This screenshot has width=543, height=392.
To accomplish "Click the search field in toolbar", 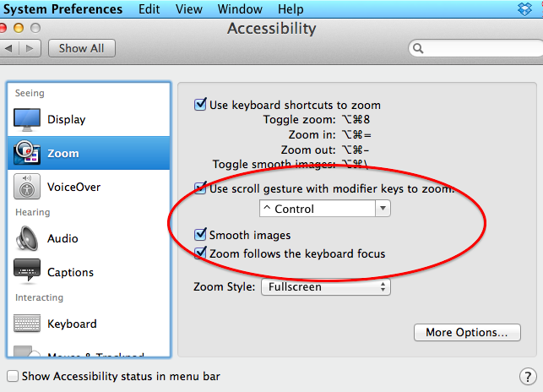I will pos(476,48).
